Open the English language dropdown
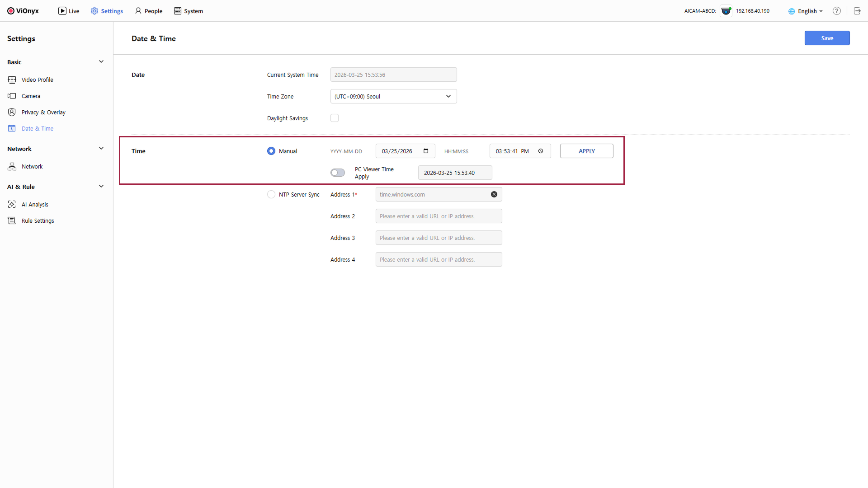This screenshot has width=868, height=488. click(x=806, y=11)
